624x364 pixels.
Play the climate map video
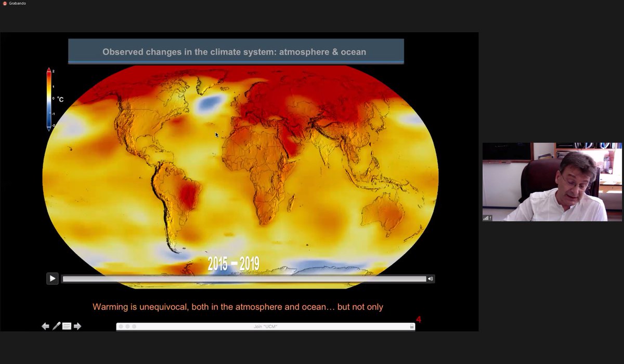(52, 279)
